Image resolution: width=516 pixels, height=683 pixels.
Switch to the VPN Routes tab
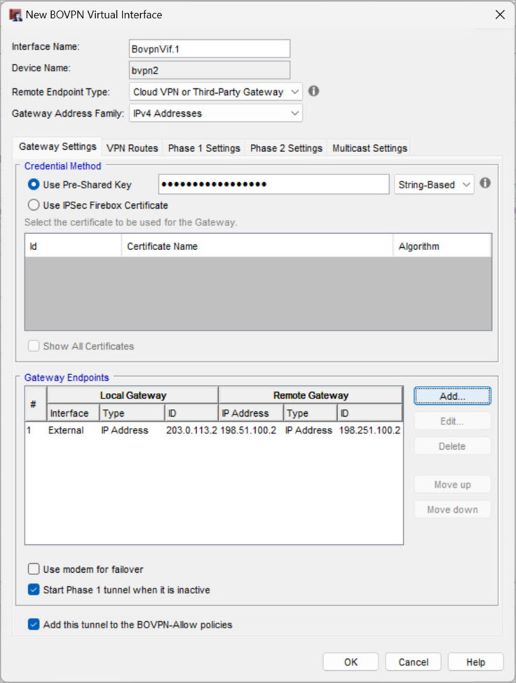132,148
